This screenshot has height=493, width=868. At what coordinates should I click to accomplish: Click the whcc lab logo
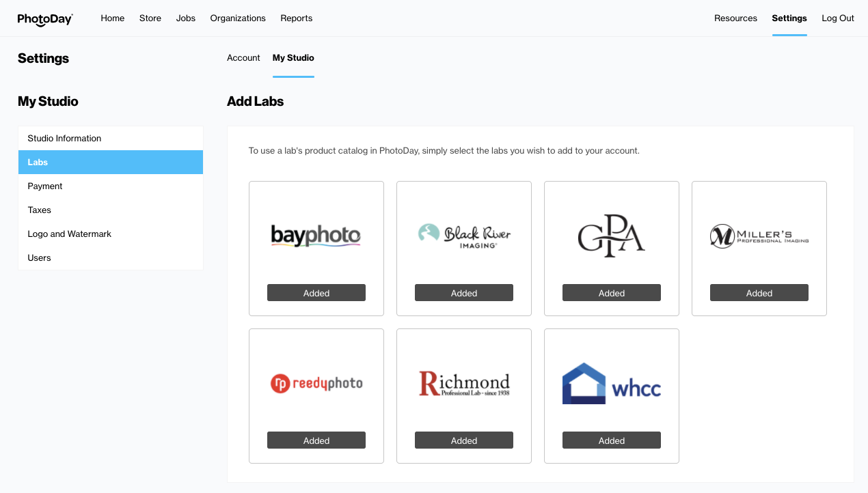coord(612,383)
